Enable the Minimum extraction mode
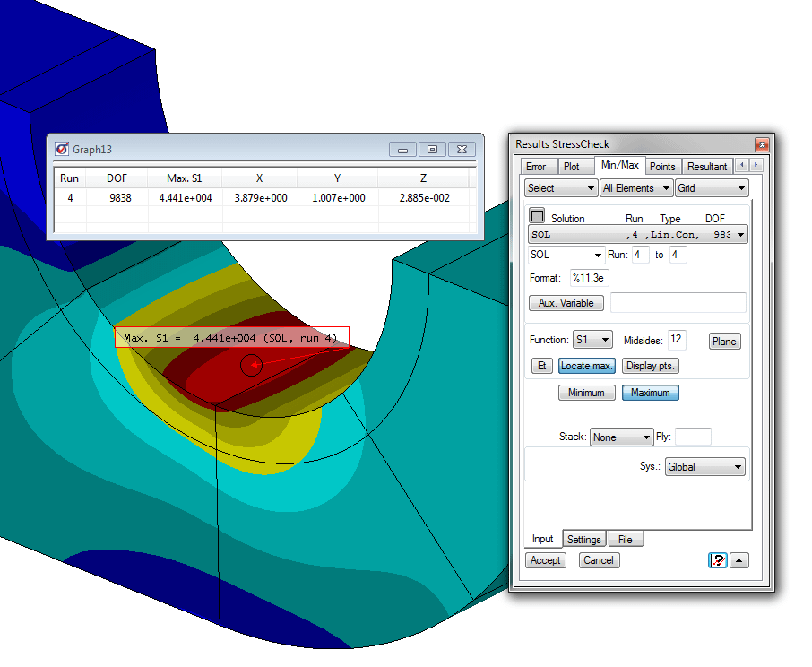 587,393
